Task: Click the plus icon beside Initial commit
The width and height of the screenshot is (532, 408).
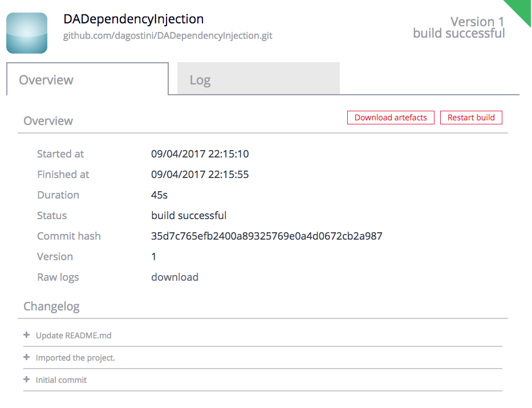Action: click(x=26, y=379)
